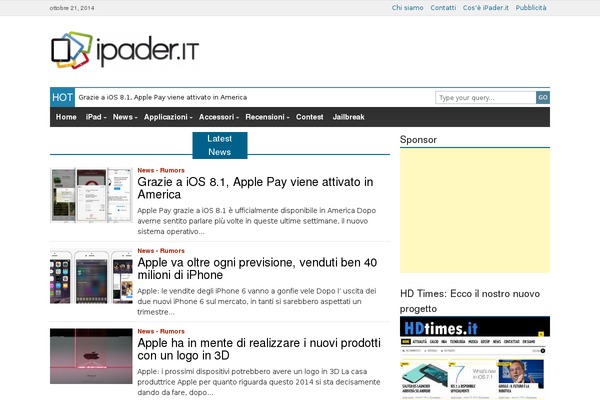Click heading 'HD Times: Ecco il nostro nuovo progetto'

[x=470, y=301]
